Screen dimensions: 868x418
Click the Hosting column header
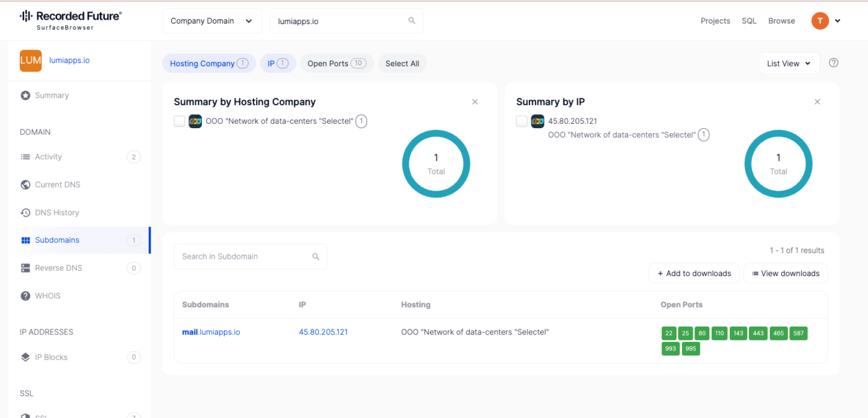pos(415,305)
